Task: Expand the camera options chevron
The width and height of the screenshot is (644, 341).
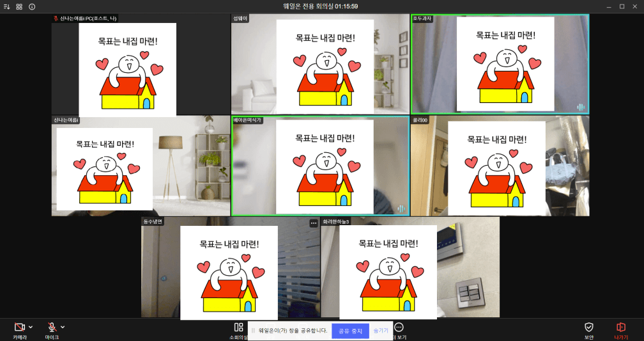Action: pos(31,327)
